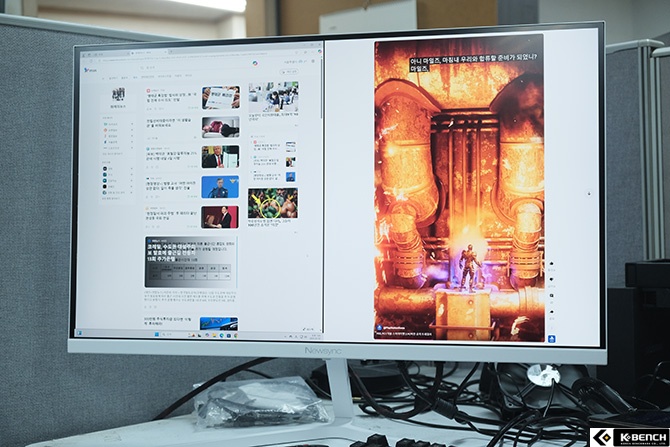
Task: Open news thumbnail of officer on blue background
Action: tap(220, 187)
